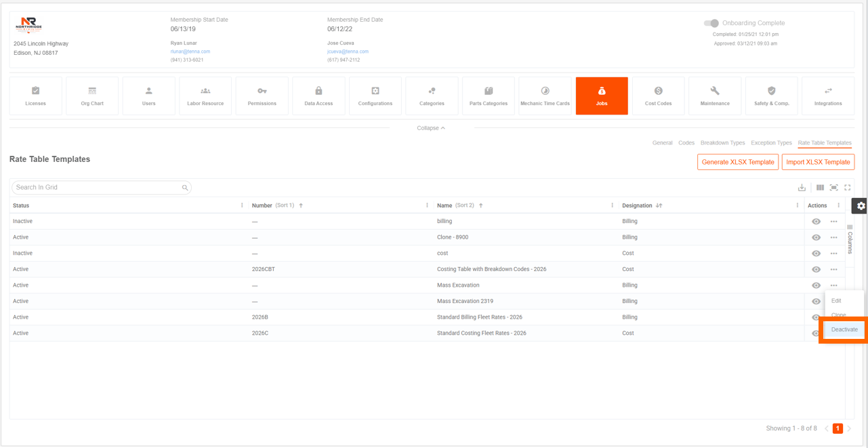
Task: Toggle the Onboarding Complete switch
Action: [x=711, y=23]
